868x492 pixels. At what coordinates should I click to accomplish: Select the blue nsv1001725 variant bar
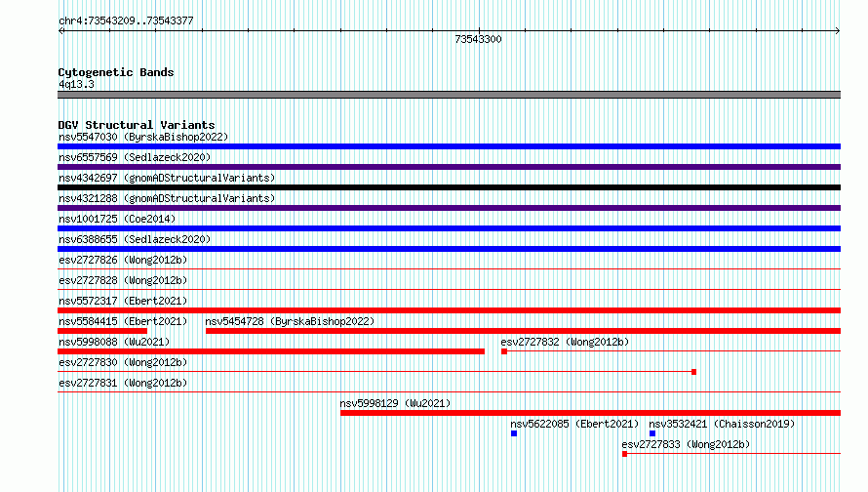pos(449,228)
